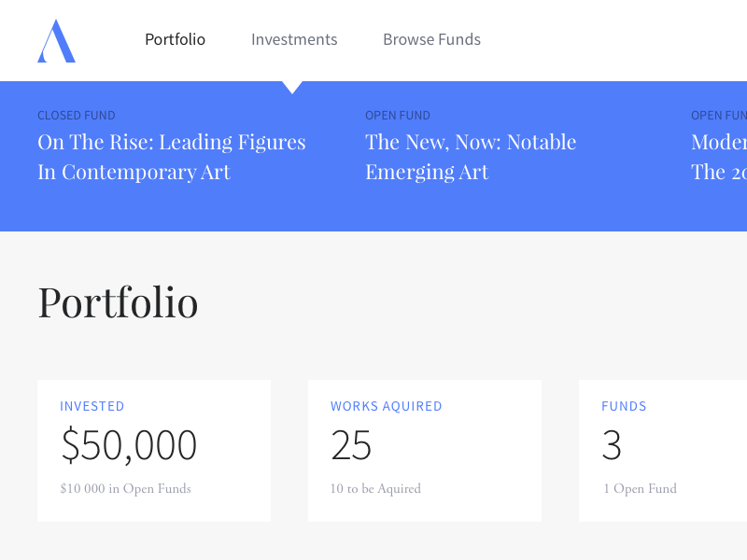Click the $50,000 invested amount

[x=129, y=446]
